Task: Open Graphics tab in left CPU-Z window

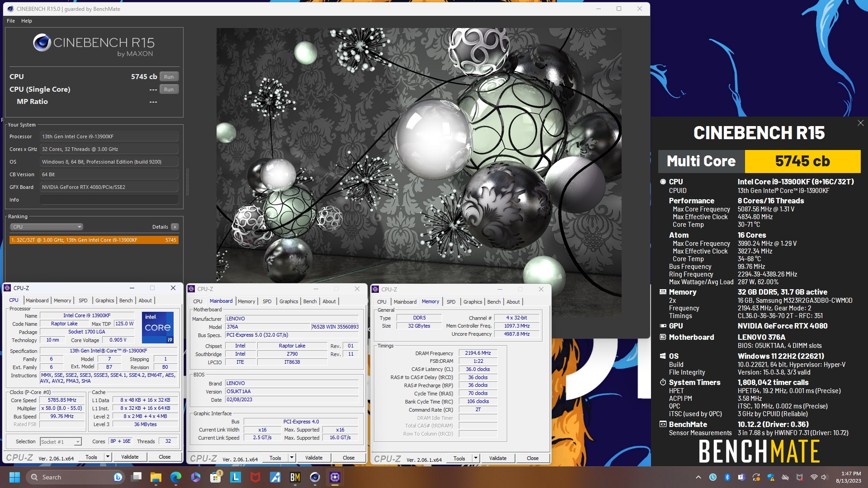Action: point(105,300)
